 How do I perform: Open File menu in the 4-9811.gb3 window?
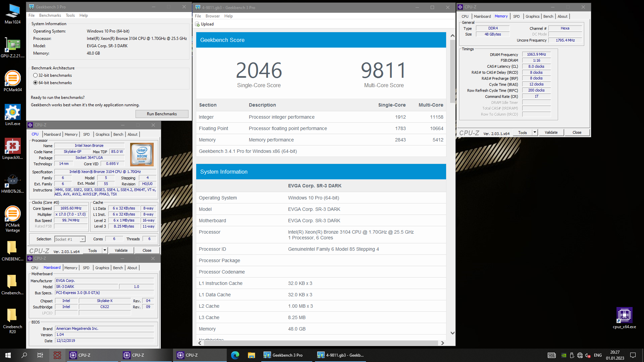pos(198,16)
